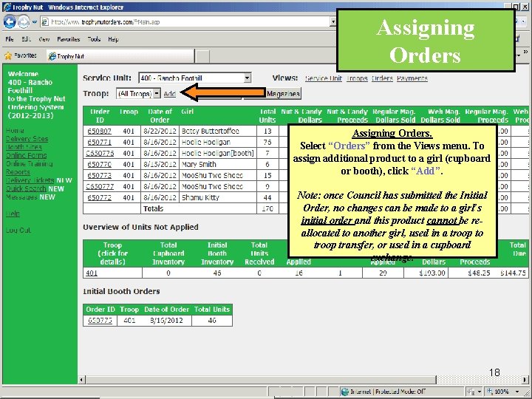Open the Payments view link
532x399 pixels.
pos(412,78)
